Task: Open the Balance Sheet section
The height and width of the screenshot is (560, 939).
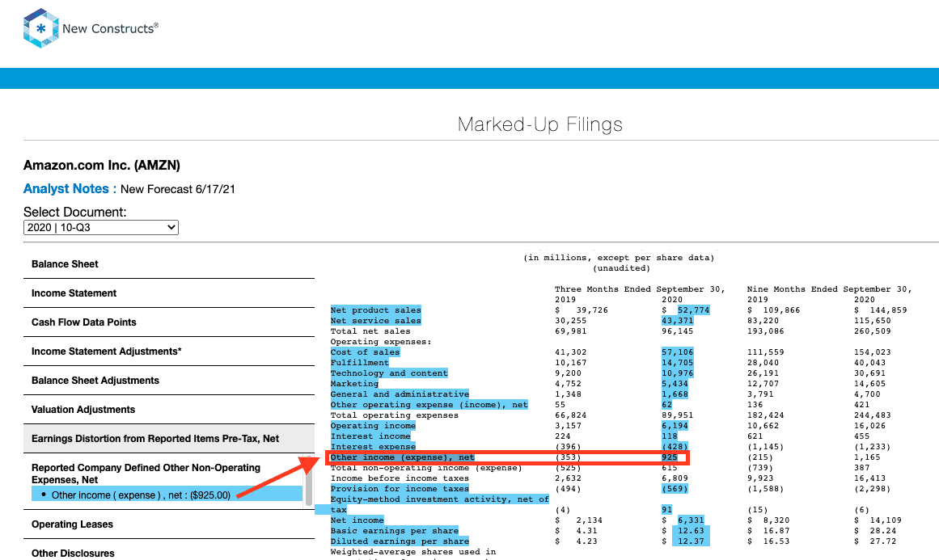Action: 169,264
